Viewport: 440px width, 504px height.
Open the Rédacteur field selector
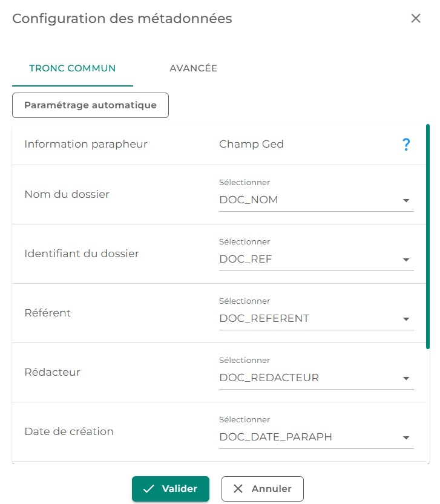[309, 378]
